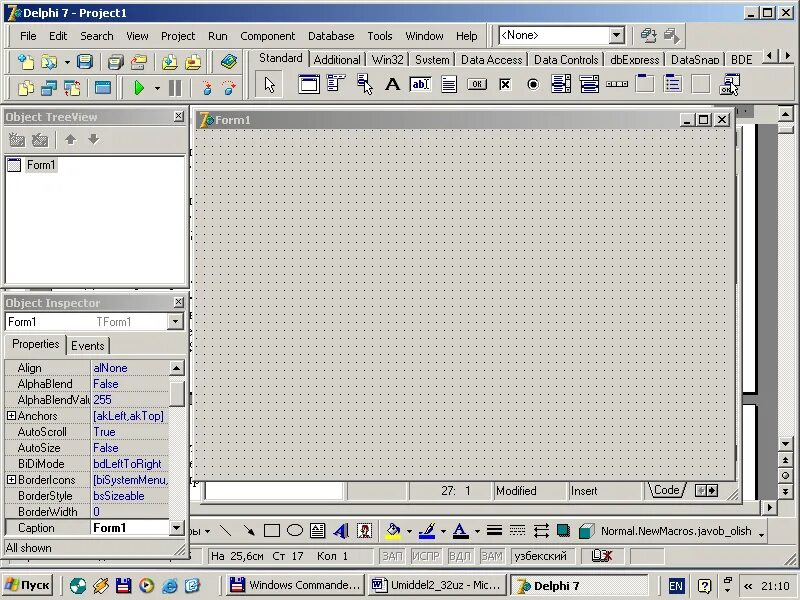800x600 pixels.
Task: Select the RadioButton palette component
Action: point(533,84)
